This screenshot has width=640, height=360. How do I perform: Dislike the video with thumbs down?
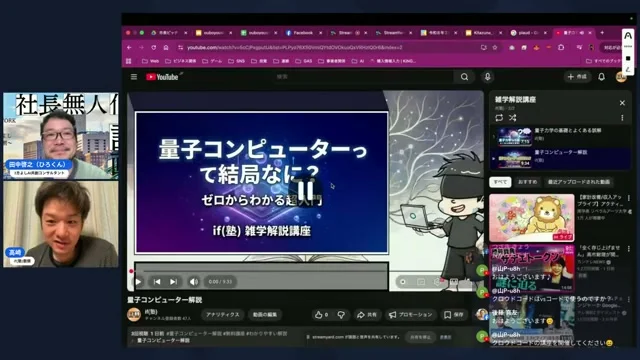pos(341,315)
